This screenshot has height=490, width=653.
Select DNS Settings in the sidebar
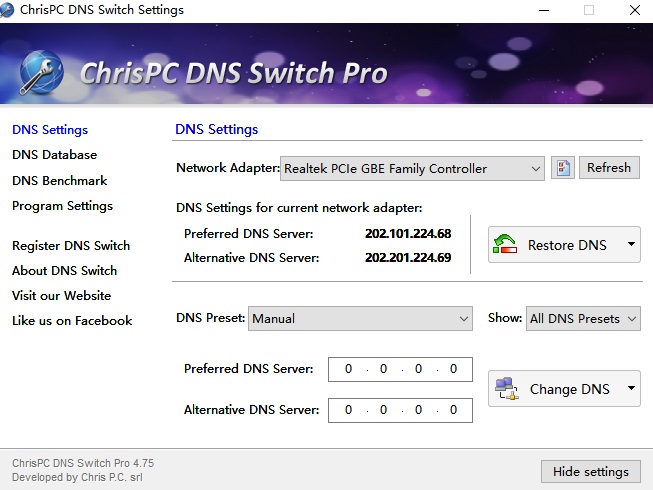pos(50,130)
